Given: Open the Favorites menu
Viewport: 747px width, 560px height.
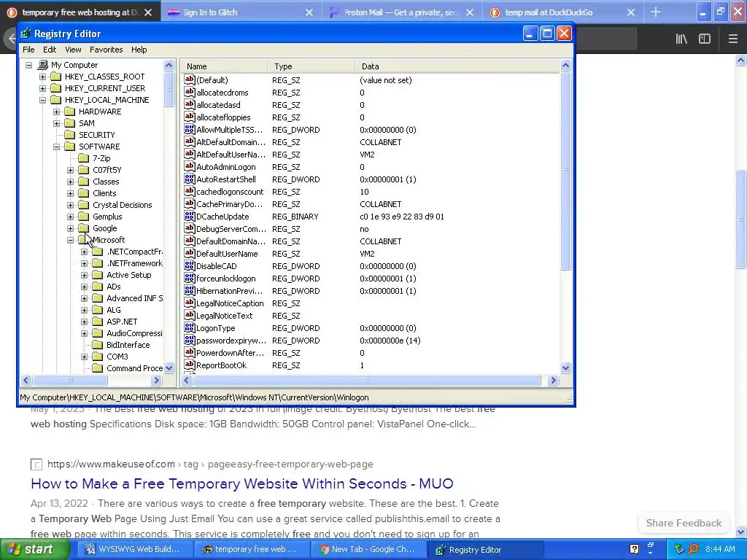Looking at the screenshot, I should point(107,50).
